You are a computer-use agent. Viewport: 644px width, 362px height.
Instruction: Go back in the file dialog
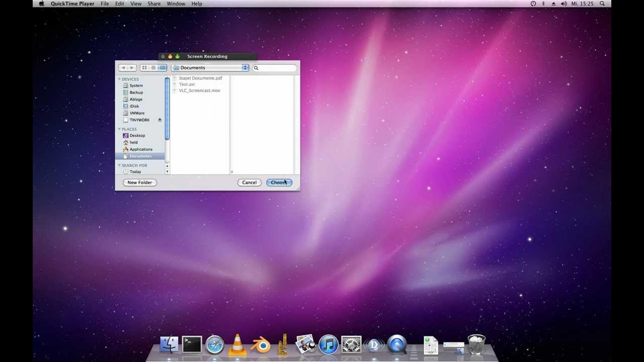123,68
